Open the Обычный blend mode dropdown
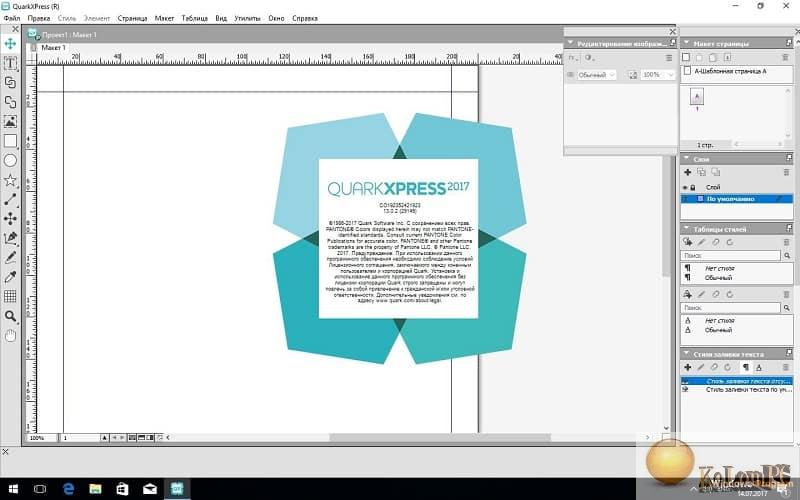 [x=596, y=75]
